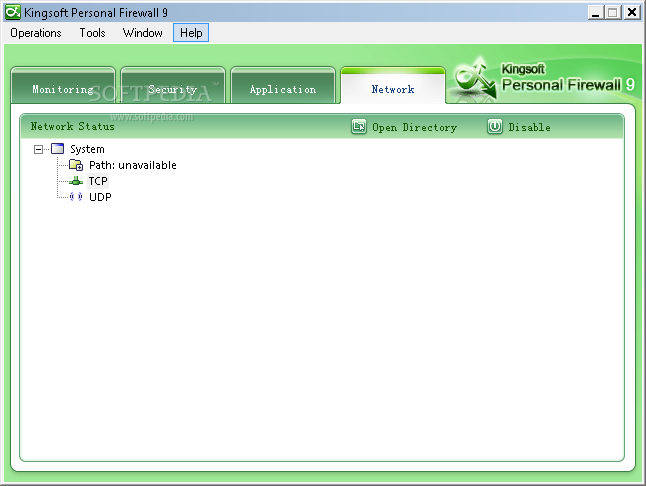Select the 'Path: unavailable' row
This screenshot has height=486, width=646.
[x=133, y=165]
